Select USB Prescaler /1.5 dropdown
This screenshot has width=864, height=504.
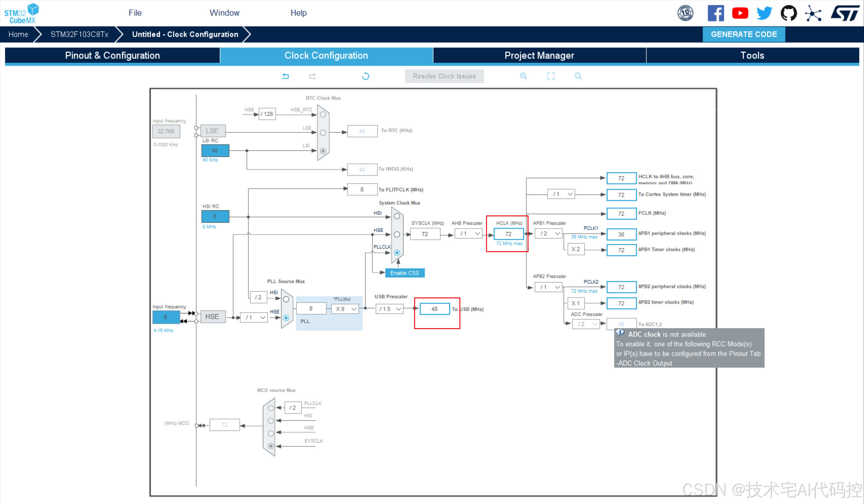pyautogui.click(x=389, y=309)
